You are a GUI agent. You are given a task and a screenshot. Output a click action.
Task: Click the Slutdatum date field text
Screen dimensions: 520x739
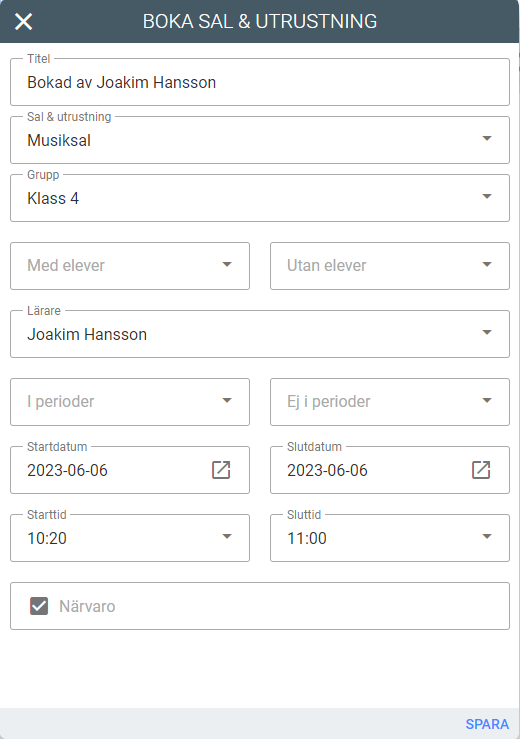click(x=327, y=470)
